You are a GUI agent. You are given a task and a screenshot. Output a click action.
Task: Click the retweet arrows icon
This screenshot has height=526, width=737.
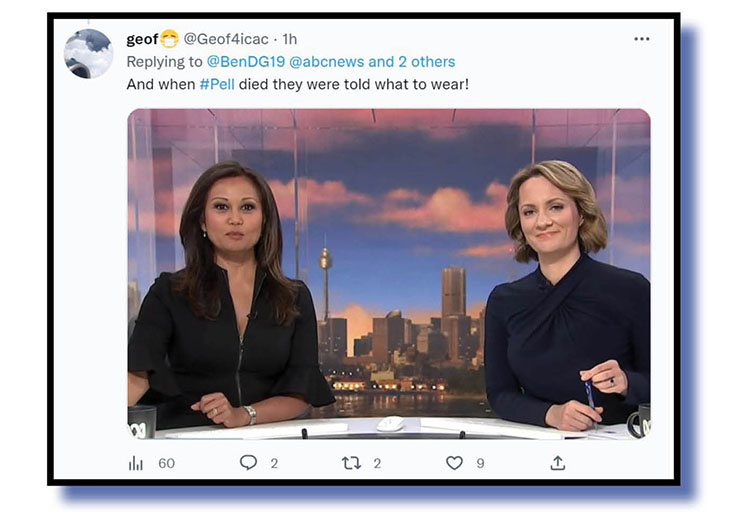tap(352, 463)
